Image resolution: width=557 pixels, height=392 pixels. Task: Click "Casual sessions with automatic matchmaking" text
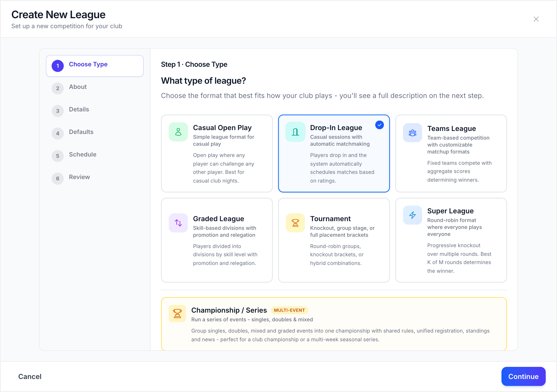pyautogui.click(x=340, y=140)
